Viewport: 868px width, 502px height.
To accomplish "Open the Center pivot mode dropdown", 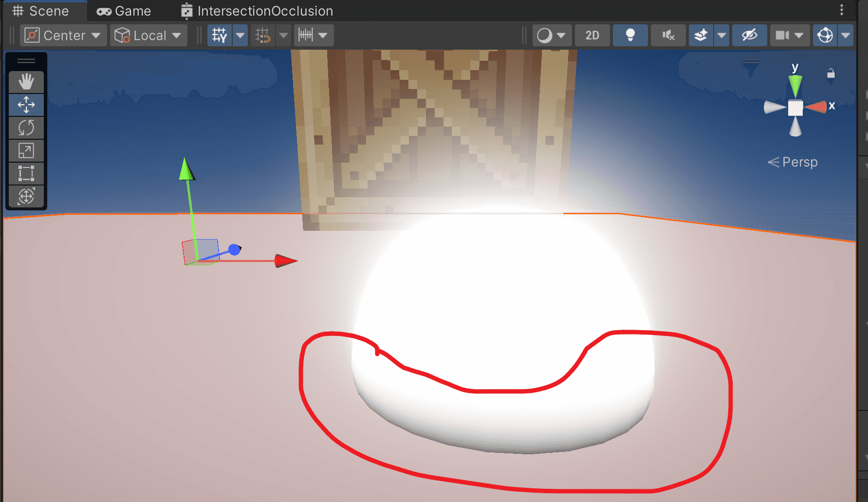I will click(x=63, y=36).
